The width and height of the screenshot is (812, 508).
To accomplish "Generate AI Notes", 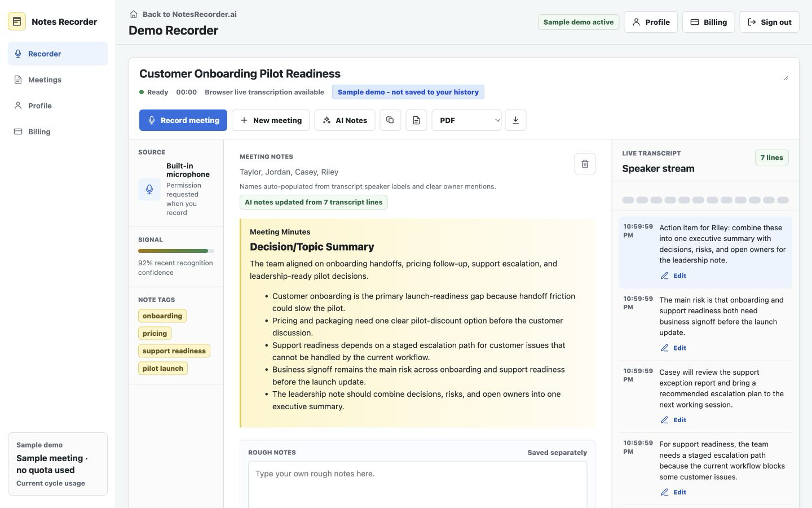I will point(345,120).
